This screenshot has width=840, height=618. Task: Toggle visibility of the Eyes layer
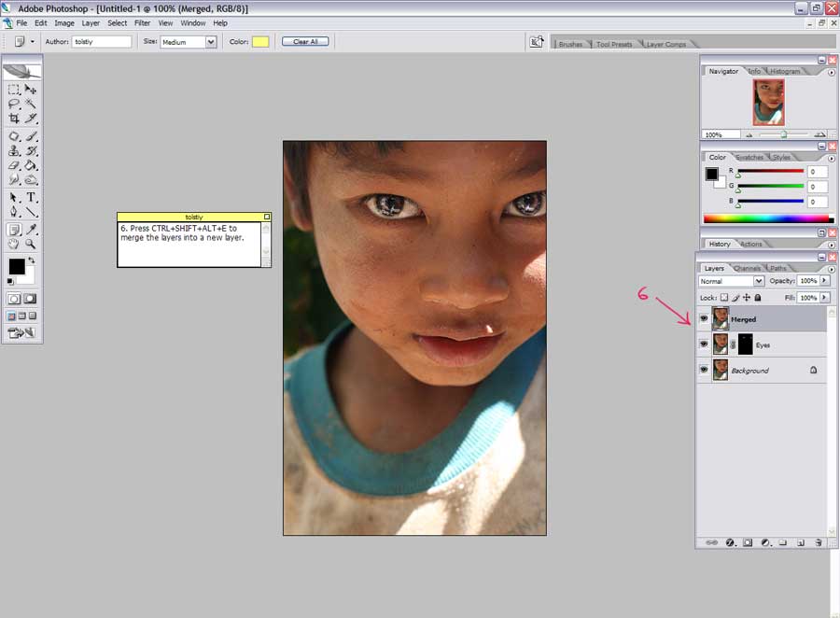pos(704,344)
